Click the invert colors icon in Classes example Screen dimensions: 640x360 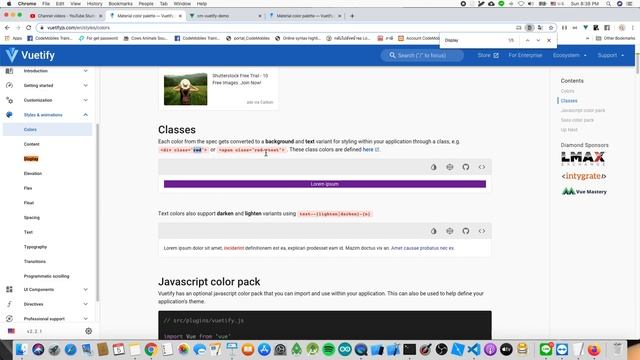(x=433, y=167)
